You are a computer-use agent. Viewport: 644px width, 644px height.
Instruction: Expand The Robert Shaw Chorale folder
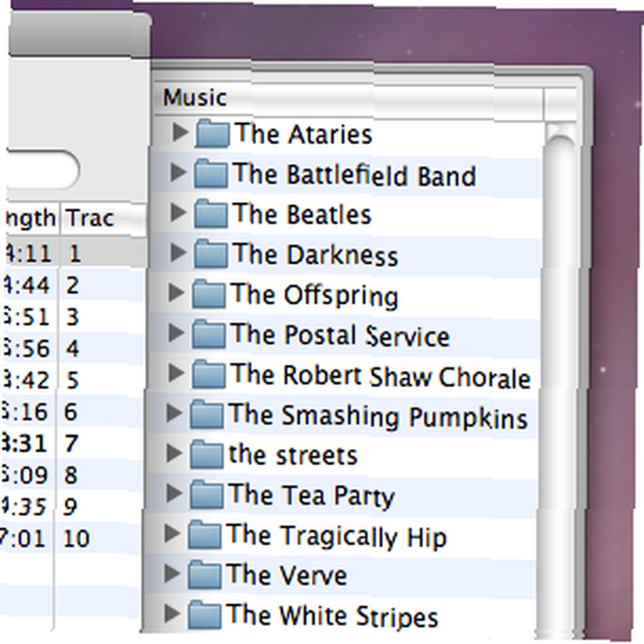[176, 372]
